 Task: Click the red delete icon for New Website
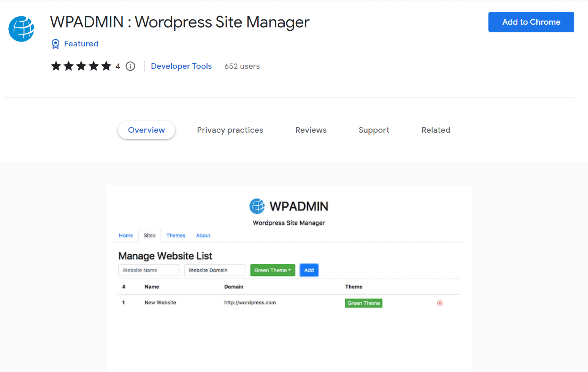click(x=440, y=303)
